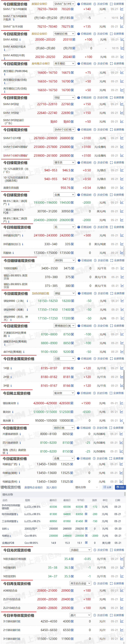Click icon beside 电池级碳酸锂 63050 average
The width and height of the screenshot is (127, 644).
coord(86,514)
